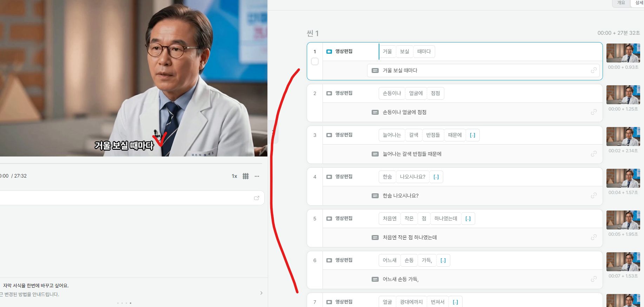644x307 pixels.
Task: Tick the checkbox on clip 1
Action: coord(315,61)
